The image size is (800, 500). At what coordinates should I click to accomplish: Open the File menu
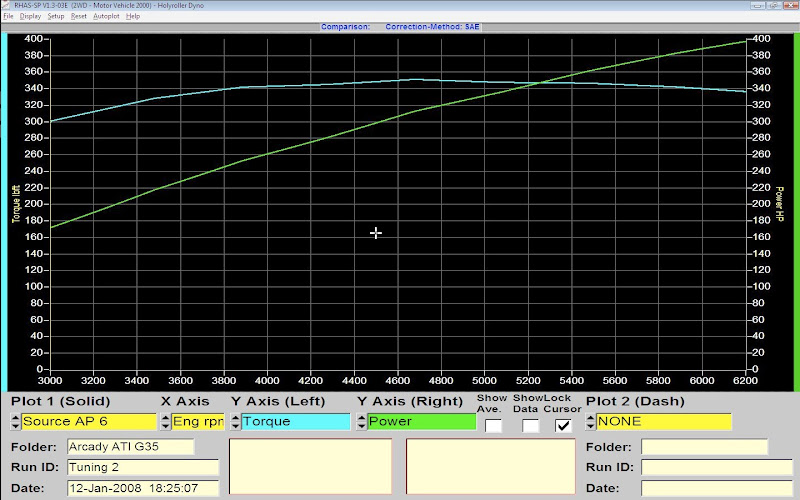pos(9,17)
